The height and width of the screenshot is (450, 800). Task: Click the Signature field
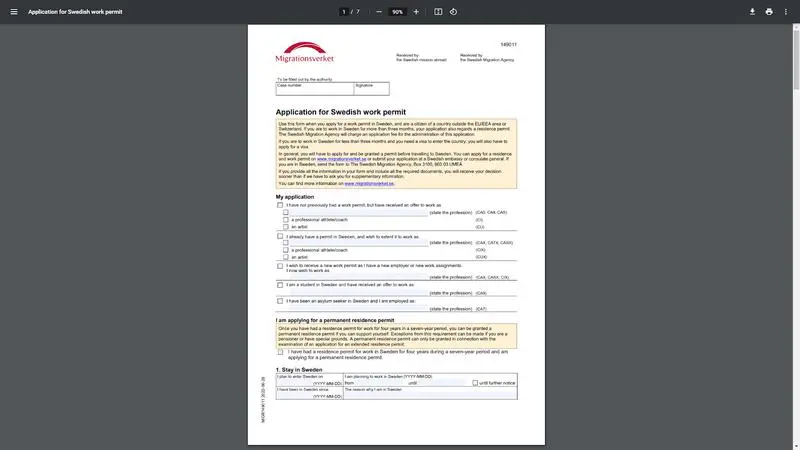point(370,90)
